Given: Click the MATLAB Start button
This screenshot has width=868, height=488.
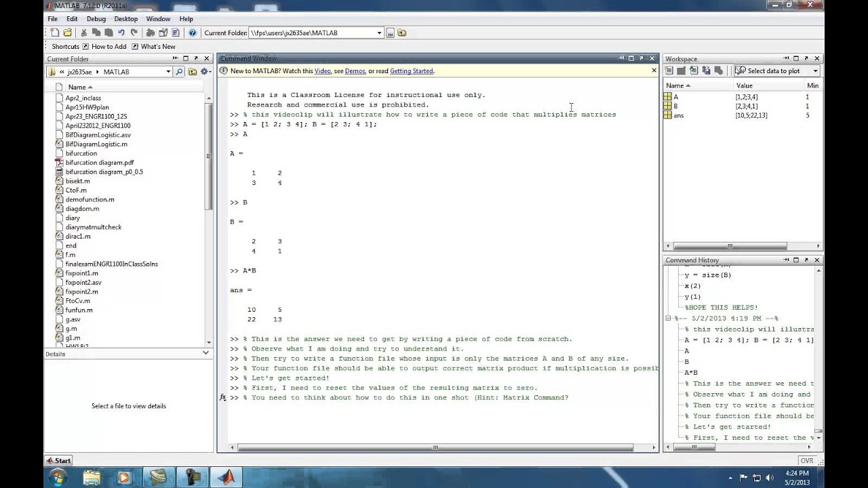Looking at the screenshot, I should 58,460.
